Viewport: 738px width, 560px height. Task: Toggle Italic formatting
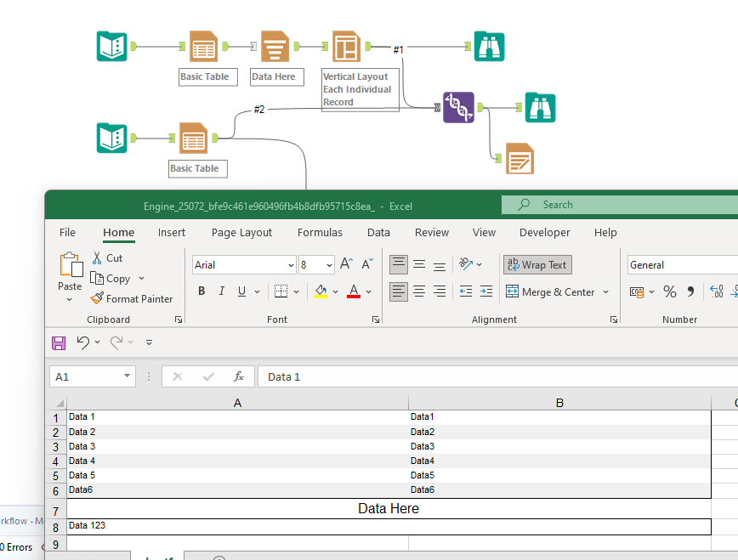(x=221, y=291)
